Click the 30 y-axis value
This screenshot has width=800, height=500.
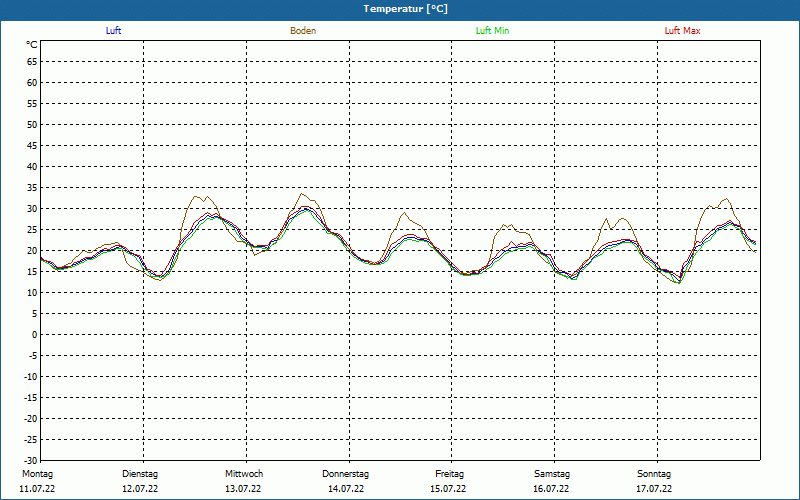pyautogui.click(x=32, y=209)
